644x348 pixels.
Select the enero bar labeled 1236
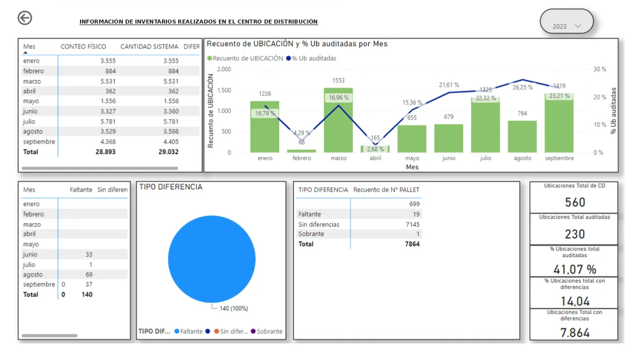tap(265, 127)
